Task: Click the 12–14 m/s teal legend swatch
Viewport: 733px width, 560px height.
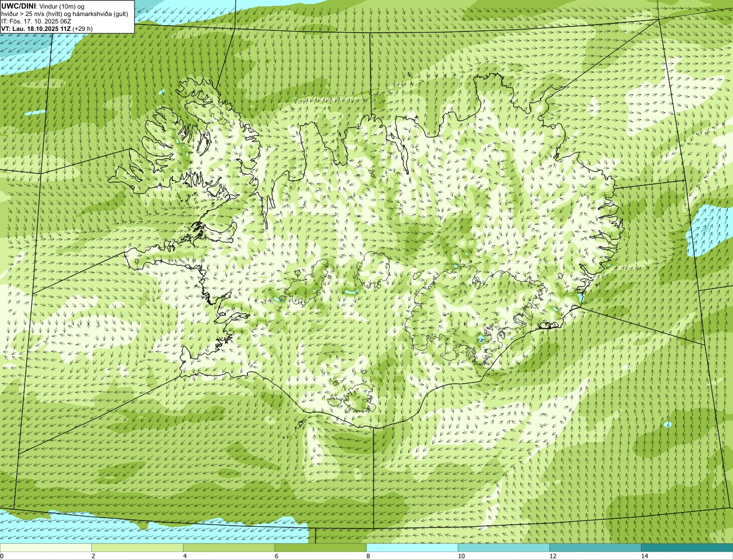Action: [x=596, y=548]
